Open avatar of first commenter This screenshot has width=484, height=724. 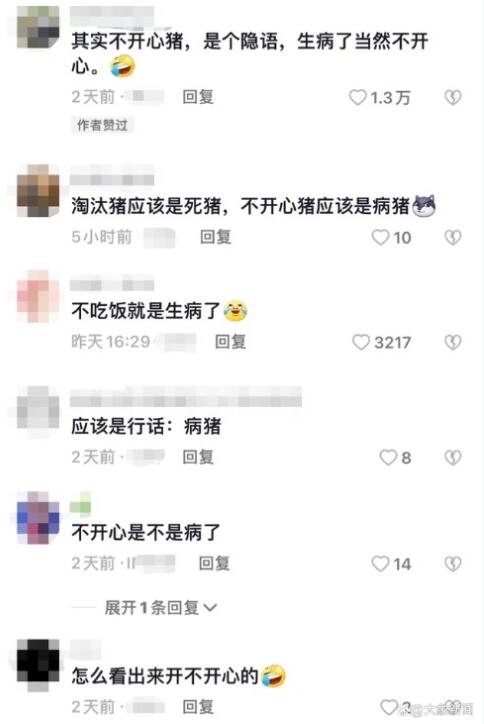point(38,27)
